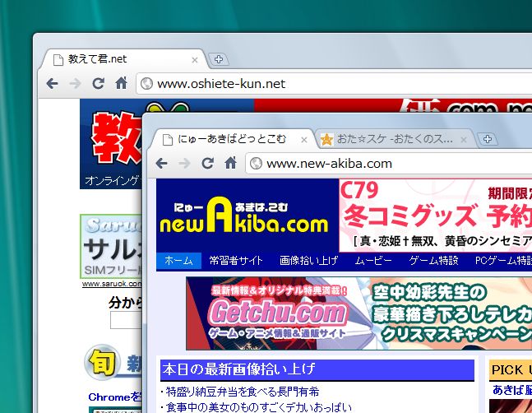Open 常習者サイト menu item
The height and width of the screenshot is (413, 532).
(x=236, y=261)
